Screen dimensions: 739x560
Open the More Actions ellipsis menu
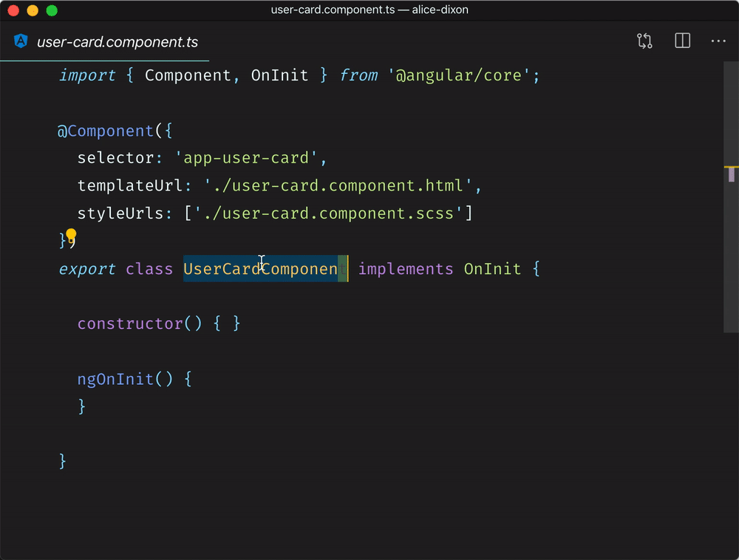pyautogui.click(x=718, y=41)
